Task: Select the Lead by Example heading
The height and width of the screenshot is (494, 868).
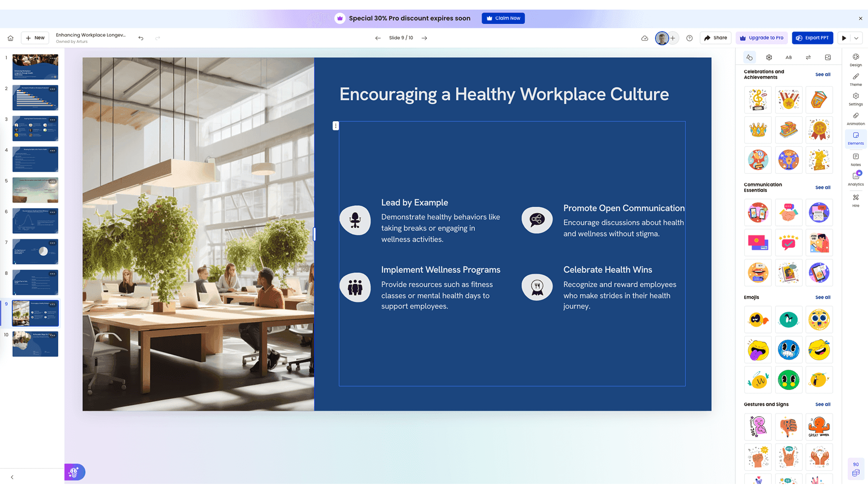Action: coord(415,202)
